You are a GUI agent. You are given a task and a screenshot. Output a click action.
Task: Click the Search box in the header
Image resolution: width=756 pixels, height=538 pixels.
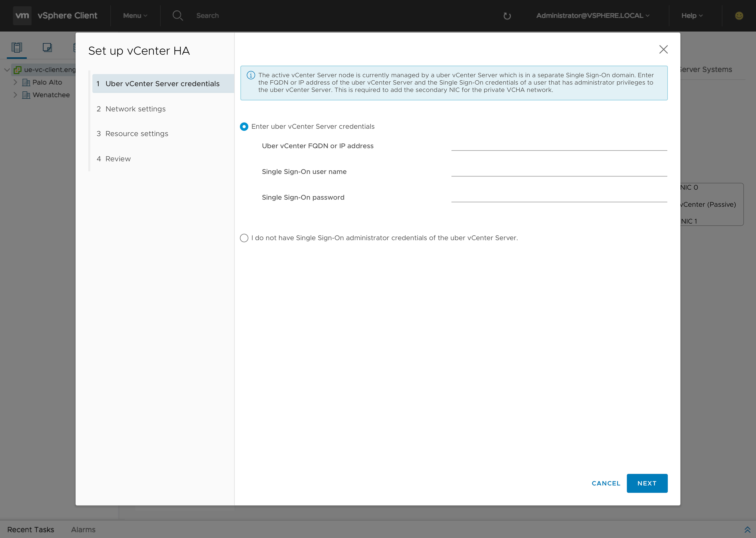coord(208,16)
